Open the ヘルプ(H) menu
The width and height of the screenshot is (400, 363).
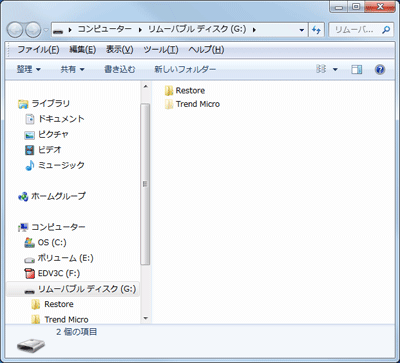point(206,50)
